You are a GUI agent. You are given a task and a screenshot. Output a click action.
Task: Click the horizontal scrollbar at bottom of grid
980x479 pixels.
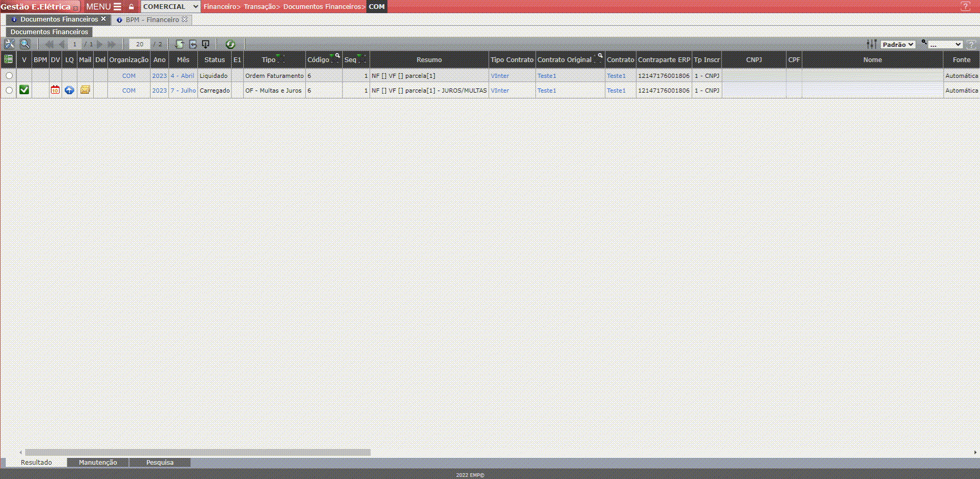(197, 452)
